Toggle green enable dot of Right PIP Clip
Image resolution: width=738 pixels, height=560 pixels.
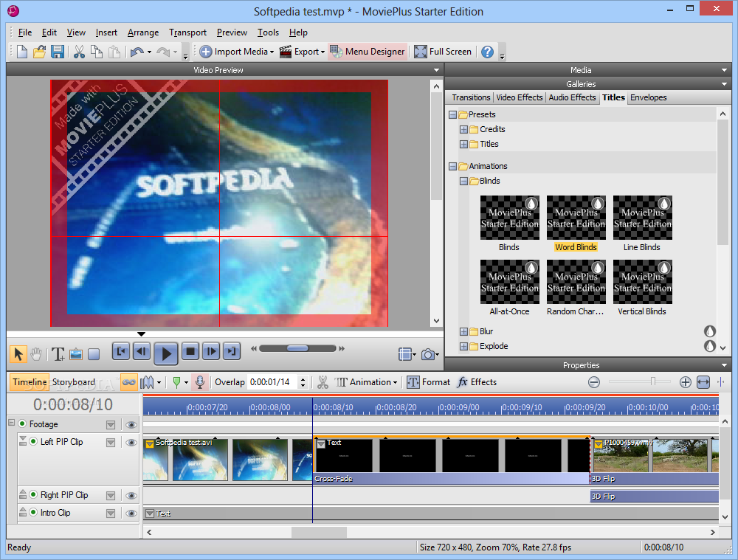pos(33,494)
